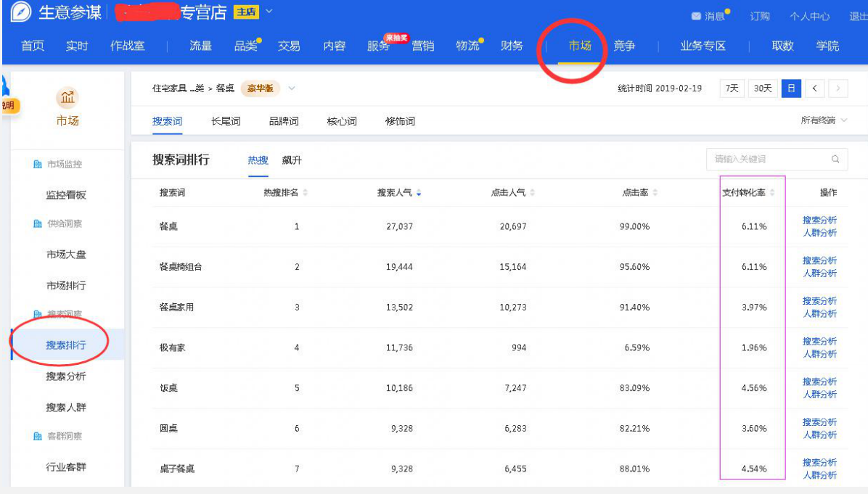Open the 首页 nav item
This screenshot has width=868, height=494.
click(x=33, y=46)
